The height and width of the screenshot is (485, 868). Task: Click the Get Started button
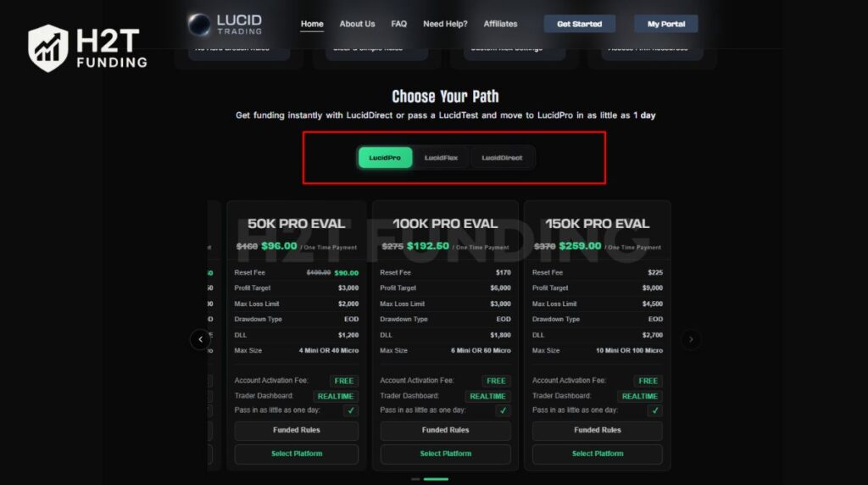coord(579,24)
